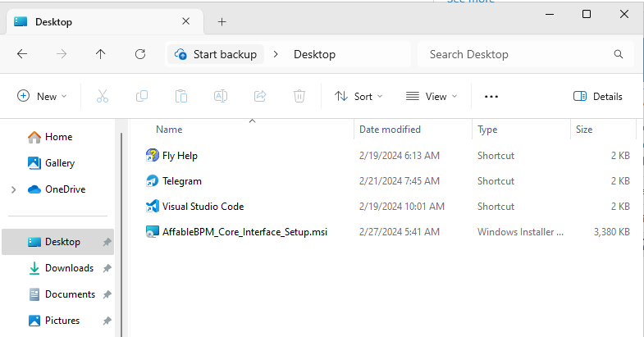This screenshot has width=644, height=337.
Task: Click the pin beside Downloads
Action: pyautogui.click(x=107, y=268)
